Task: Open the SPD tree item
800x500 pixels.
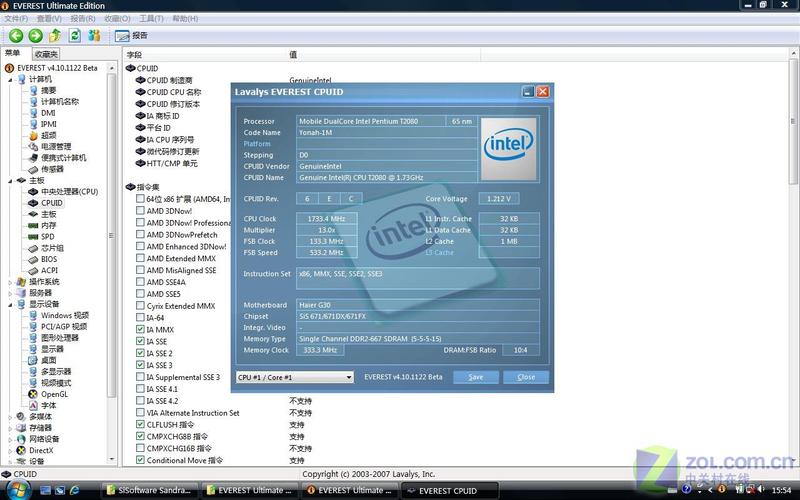Action: pyautogui.click(x=47, y=236)
